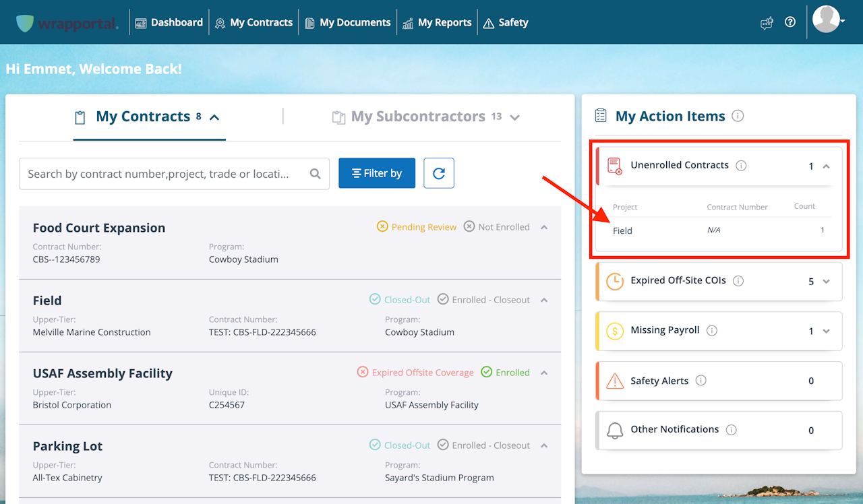Image resolution: width=863 pixels, height=504 pixels.
Task: Click the contract search input field
Action: point(162,174)
